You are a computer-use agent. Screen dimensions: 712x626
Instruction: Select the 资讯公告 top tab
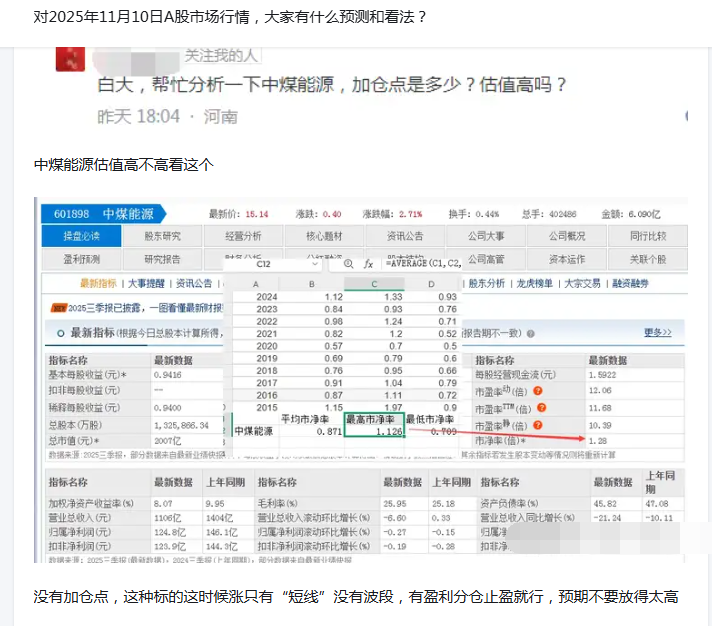click(405, 236)
